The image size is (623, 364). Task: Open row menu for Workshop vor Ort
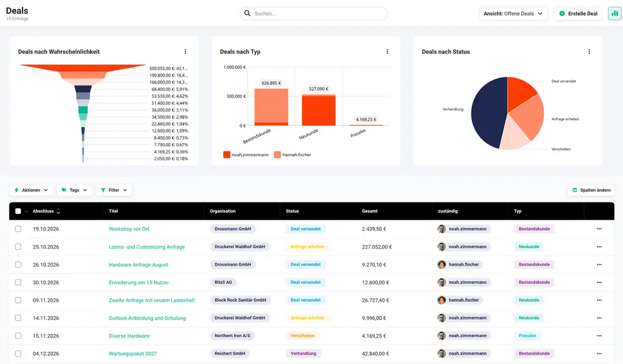[x=599, y=229]
